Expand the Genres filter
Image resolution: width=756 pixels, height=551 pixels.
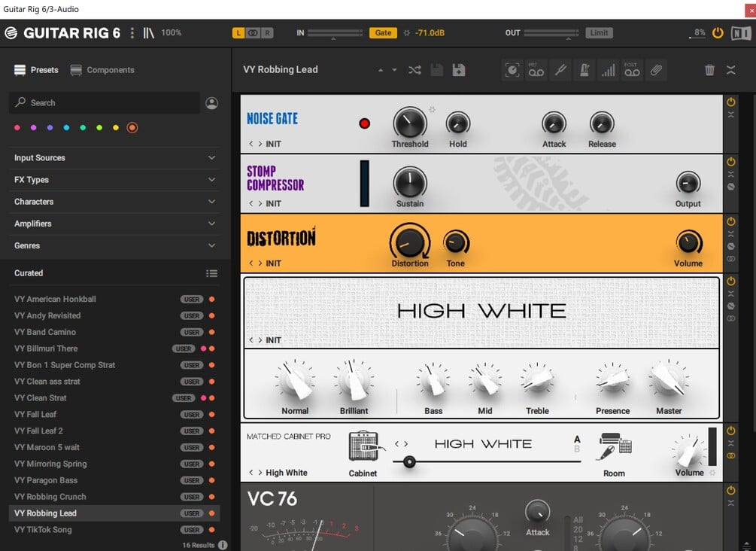(114, 245)
